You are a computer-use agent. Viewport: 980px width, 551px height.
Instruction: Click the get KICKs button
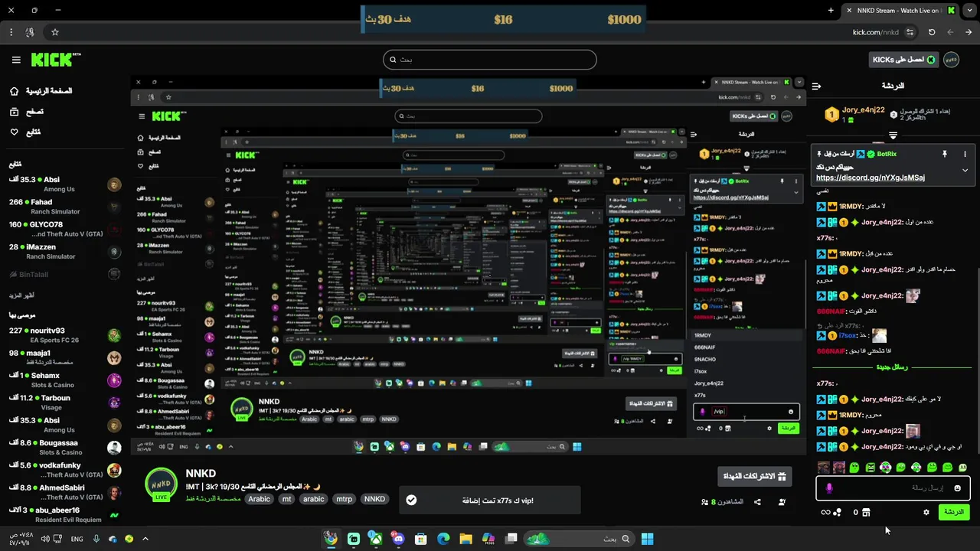coord(903,60)
